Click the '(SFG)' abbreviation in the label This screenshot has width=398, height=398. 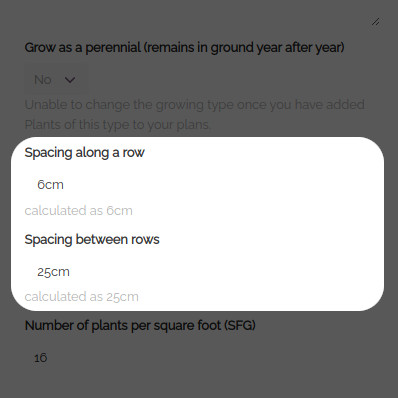[240, 325]
